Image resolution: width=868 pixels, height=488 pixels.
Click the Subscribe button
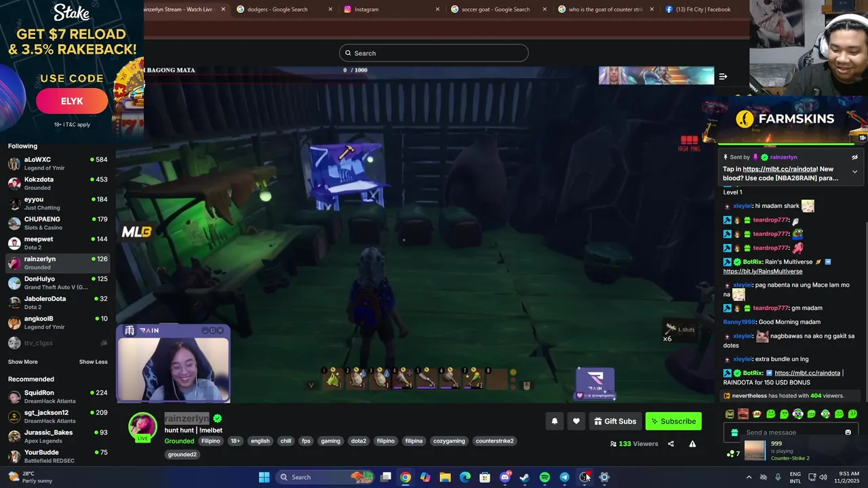[673, 422]
